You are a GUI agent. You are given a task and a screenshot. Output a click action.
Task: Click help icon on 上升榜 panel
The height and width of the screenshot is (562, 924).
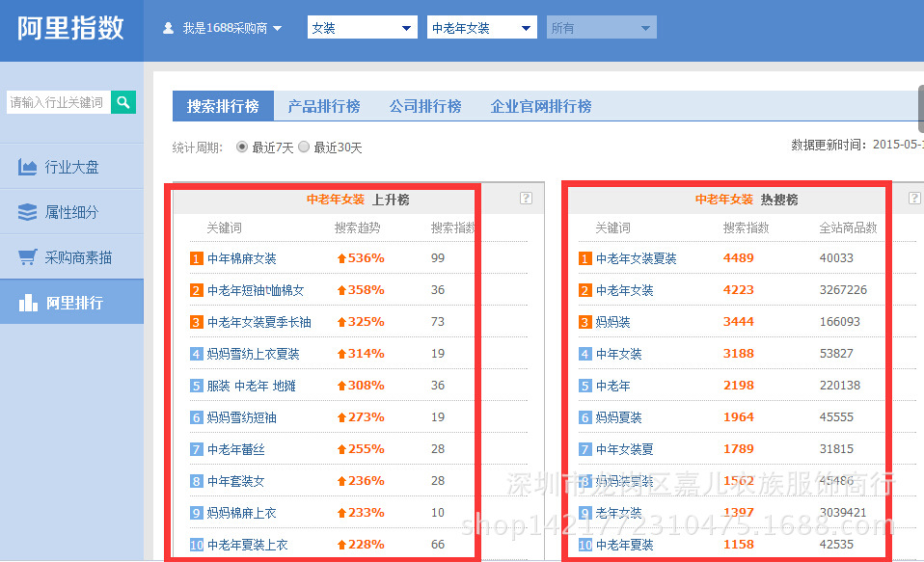click(526, 199)
